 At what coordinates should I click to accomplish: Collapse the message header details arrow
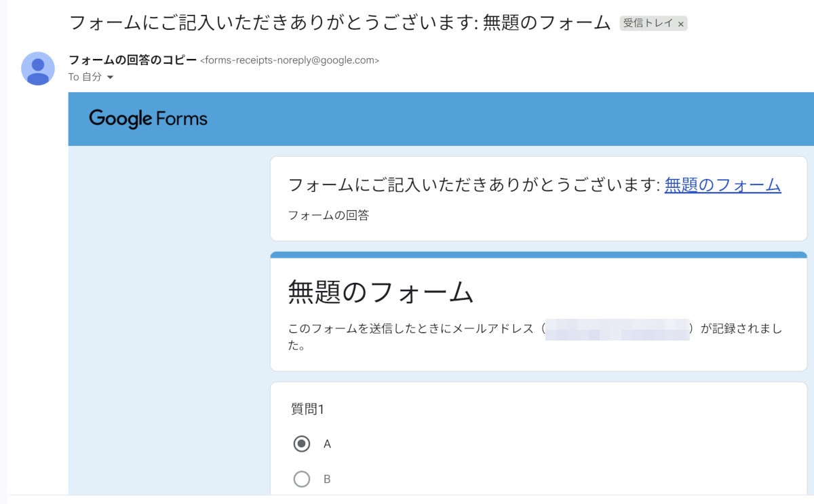point(111,77)
